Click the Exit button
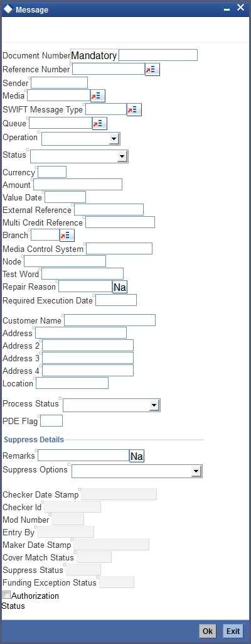This screenshot has height=644, width=251. tap(233, 631)
